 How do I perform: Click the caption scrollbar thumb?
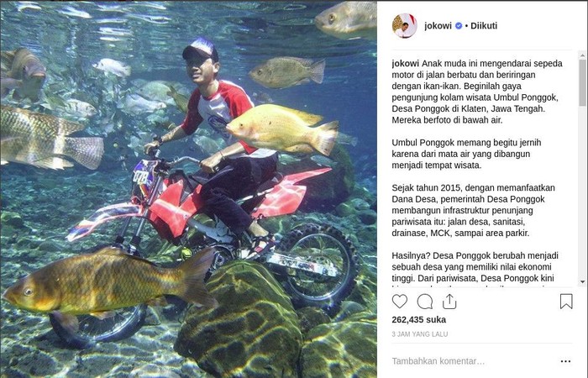tap(582, 81)
